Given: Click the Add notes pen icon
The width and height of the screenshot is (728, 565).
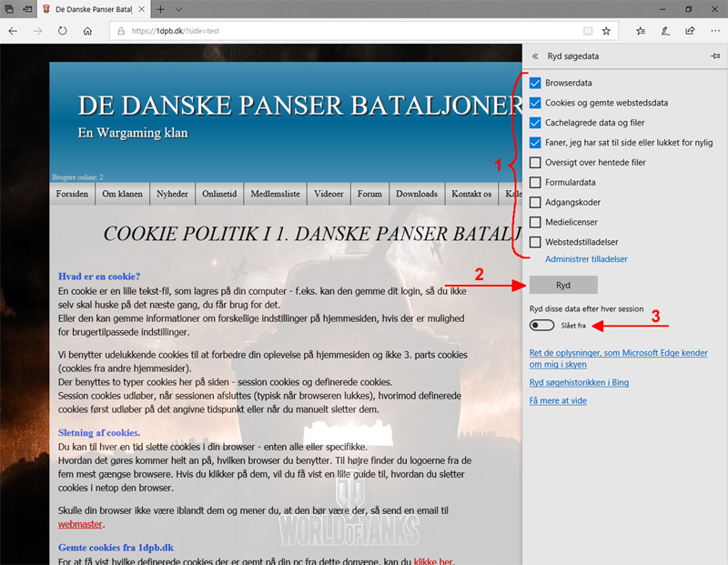Looking at the screenshot, I should point(665,30).
